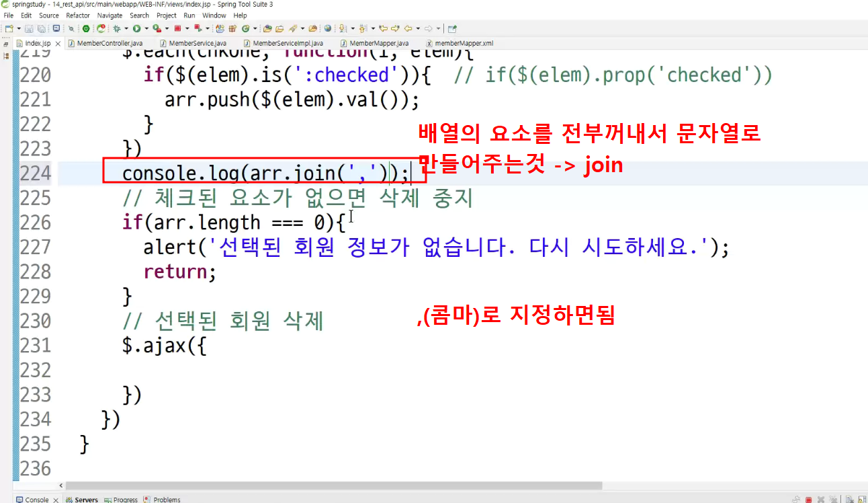Click the text 'return' on line 228
This screenshot has width=868, height=503.
coord(175,272)
